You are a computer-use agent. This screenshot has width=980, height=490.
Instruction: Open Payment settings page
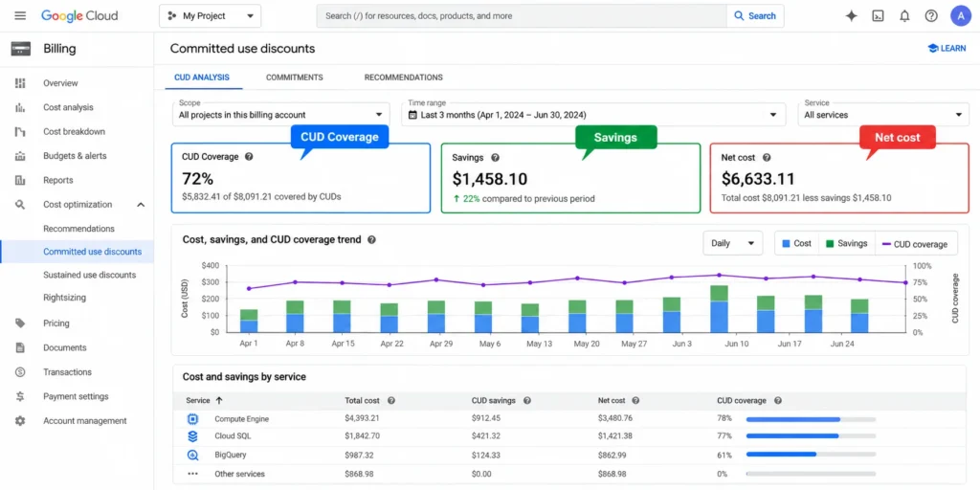coord(76,397)
